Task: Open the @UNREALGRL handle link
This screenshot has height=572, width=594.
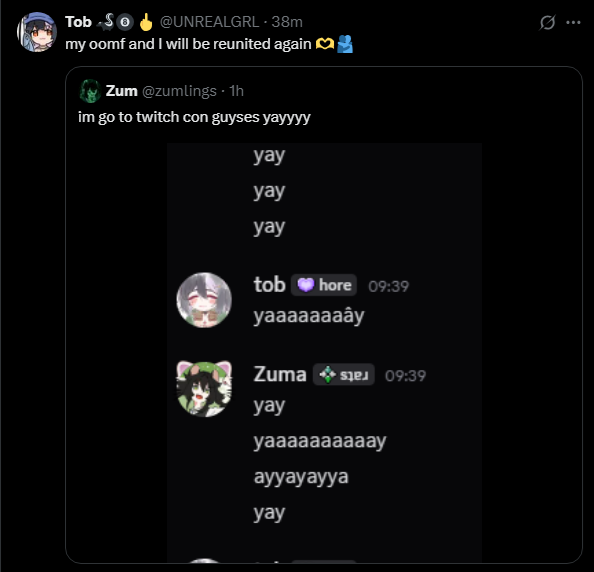Action: 209,22
